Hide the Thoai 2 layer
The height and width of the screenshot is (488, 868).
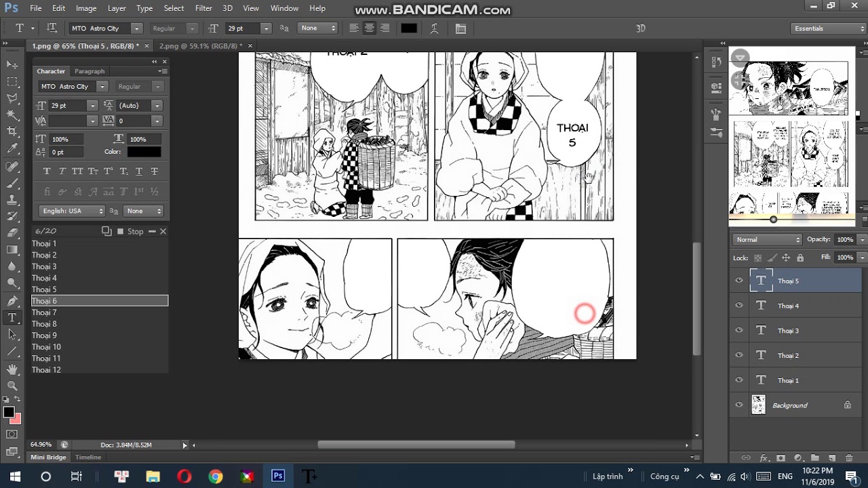(739, 355)
